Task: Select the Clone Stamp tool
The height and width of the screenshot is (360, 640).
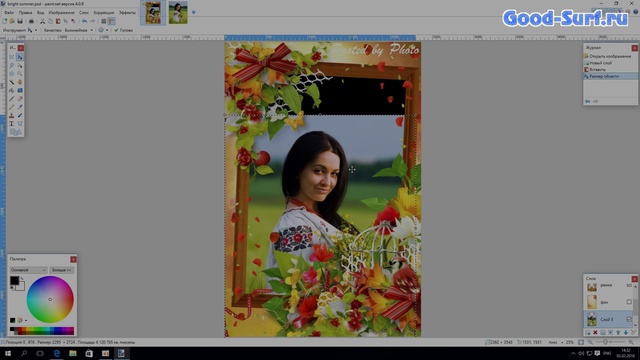Action: click(x=11, y=116)
